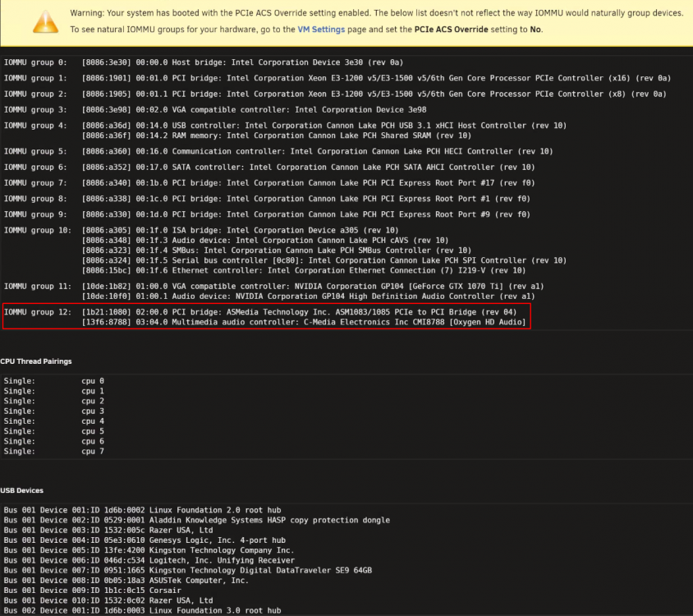Viewport: 693px width, 616px height.
Task: Click the ASUSTek Computer, Inc. row
Action: [126, 581]
